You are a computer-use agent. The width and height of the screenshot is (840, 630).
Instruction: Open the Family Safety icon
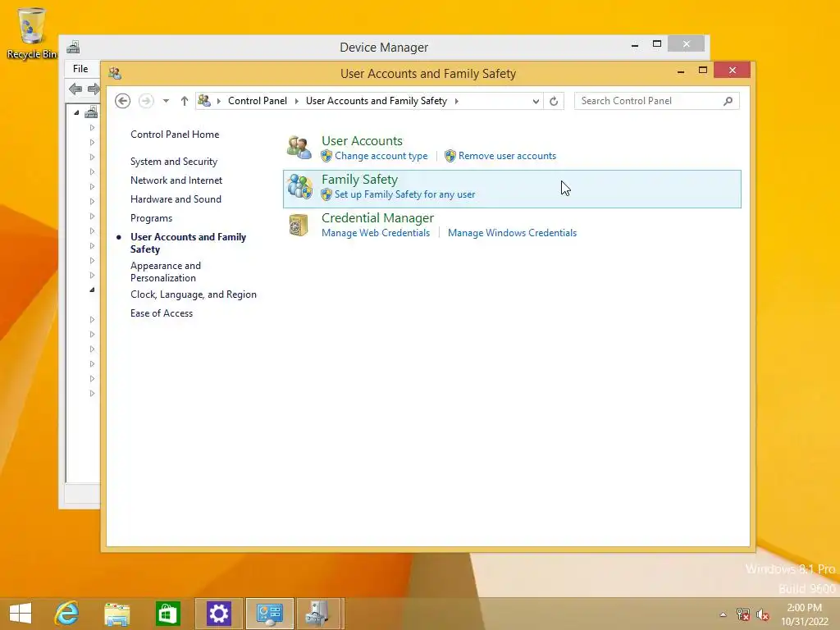click(x=299, y=186)
